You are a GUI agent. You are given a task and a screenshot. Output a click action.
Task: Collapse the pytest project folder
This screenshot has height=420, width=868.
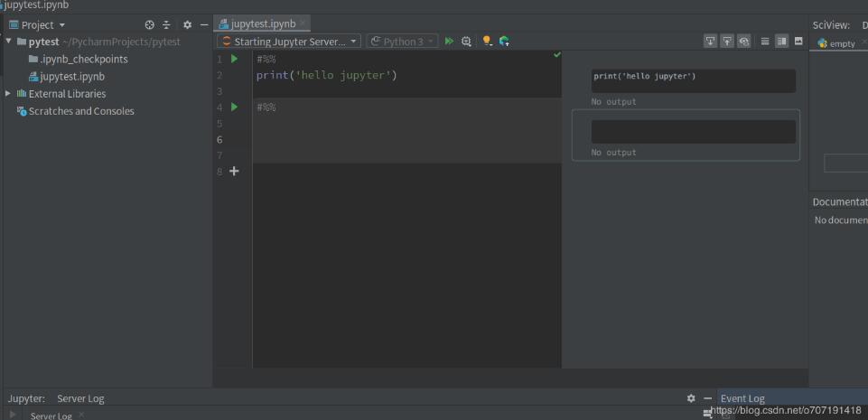pos(9,42)
